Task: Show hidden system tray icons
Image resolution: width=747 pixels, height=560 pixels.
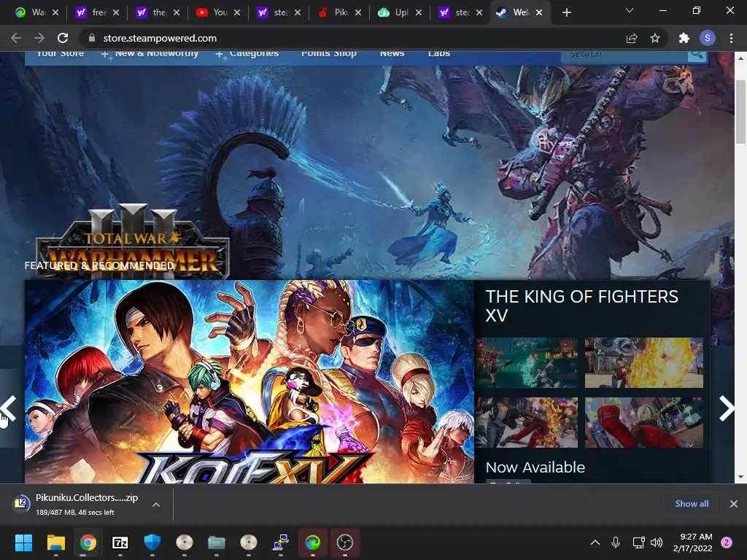Action: click(x=595, y=542)
